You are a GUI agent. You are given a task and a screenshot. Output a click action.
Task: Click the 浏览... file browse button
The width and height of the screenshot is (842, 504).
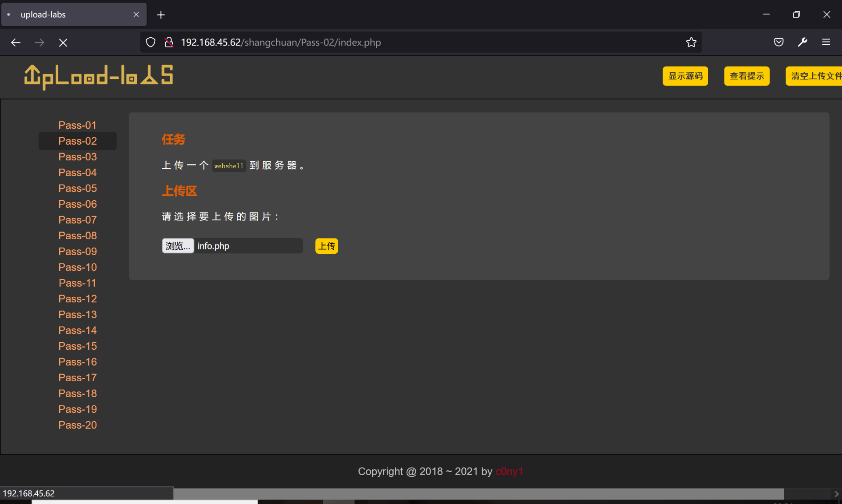(x=178, y=246)
